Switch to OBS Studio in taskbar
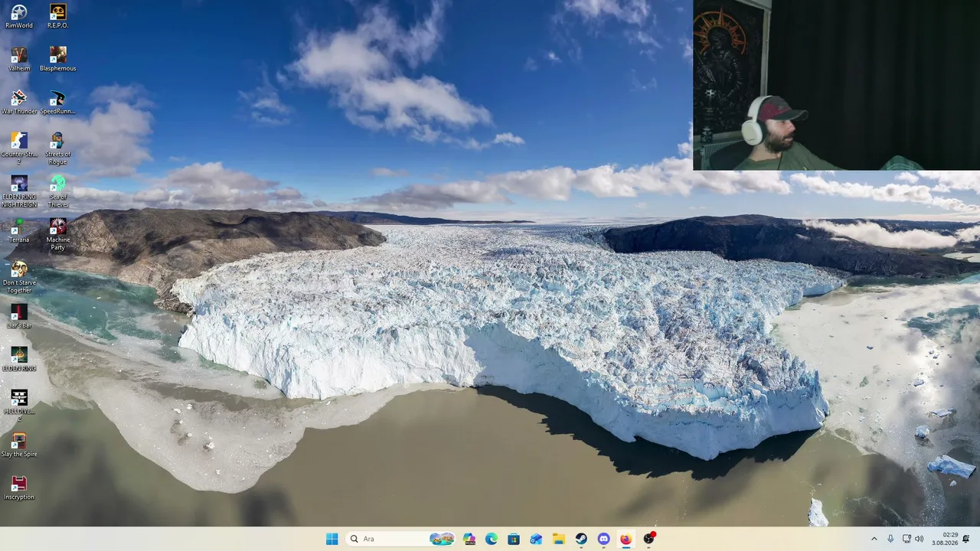This screenshot has width=980, height=551. pyautogui.click(x=648, y=539)
